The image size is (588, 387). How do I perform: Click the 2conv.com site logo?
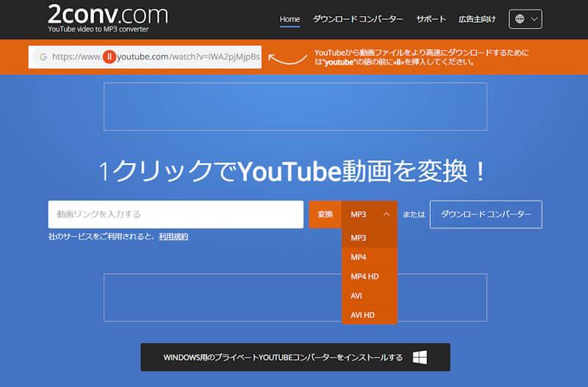tap(108, 15)
